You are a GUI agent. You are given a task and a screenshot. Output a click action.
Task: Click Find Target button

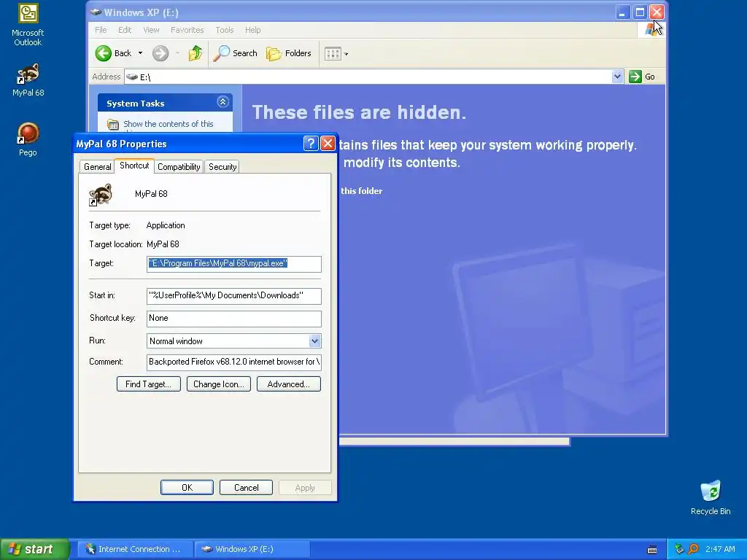coord(149,384)
